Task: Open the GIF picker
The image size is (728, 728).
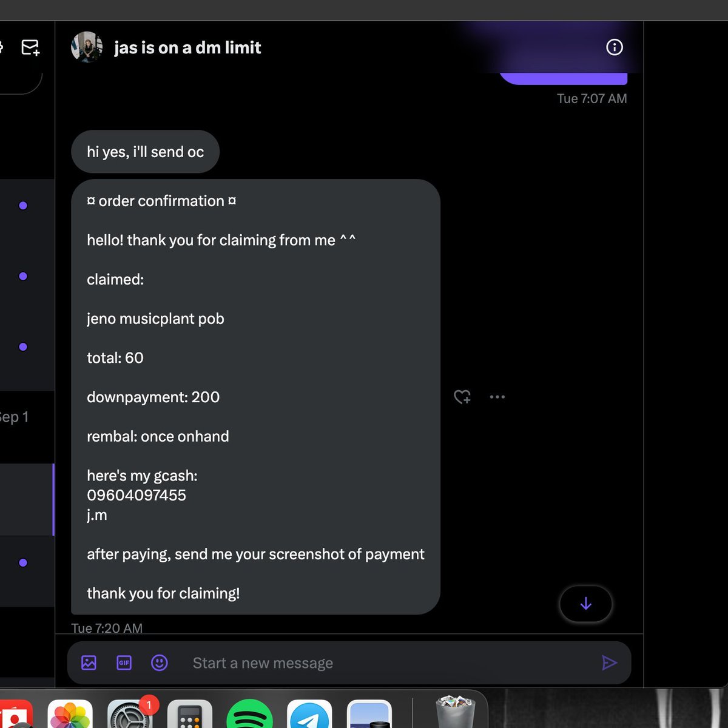Action: [124, 662]
